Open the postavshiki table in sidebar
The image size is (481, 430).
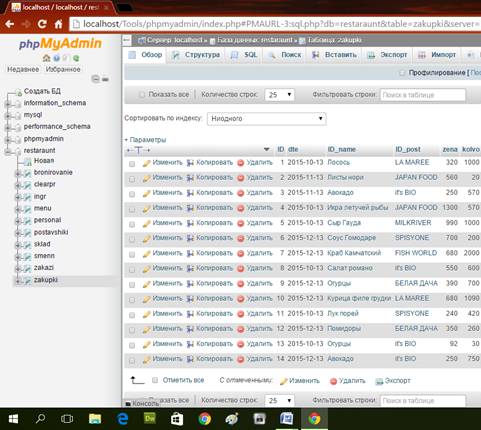[51, 232]
